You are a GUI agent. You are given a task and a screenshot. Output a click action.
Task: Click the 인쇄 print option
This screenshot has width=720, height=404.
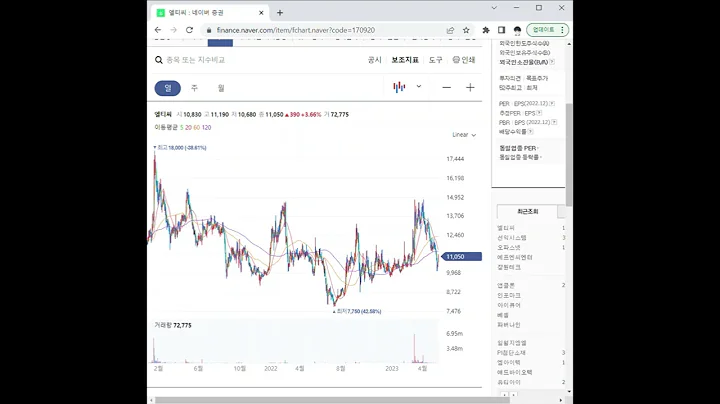tap(468, 60)
